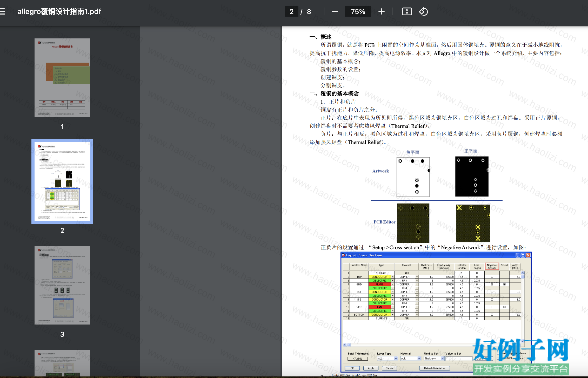Click the "Cancel" button in the figure
Viewport: 588px width, 378px height.
click(x=389, y=368)
